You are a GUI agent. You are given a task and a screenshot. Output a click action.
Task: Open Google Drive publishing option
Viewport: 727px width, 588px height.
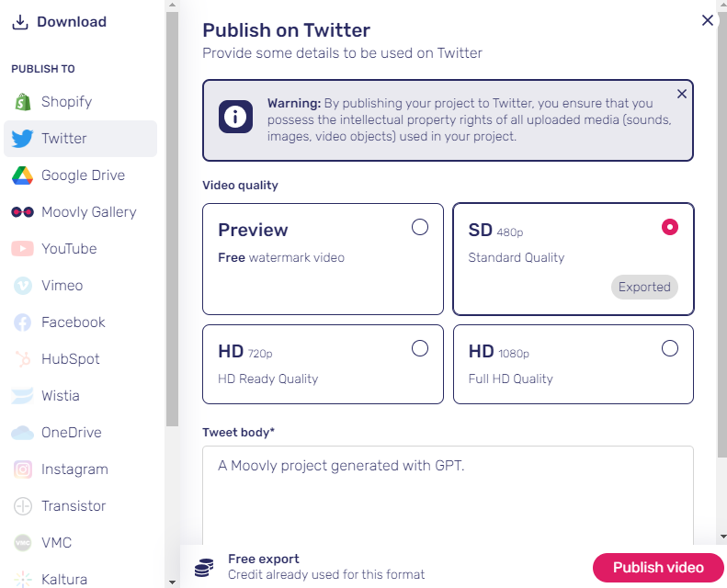pos(80,175)
